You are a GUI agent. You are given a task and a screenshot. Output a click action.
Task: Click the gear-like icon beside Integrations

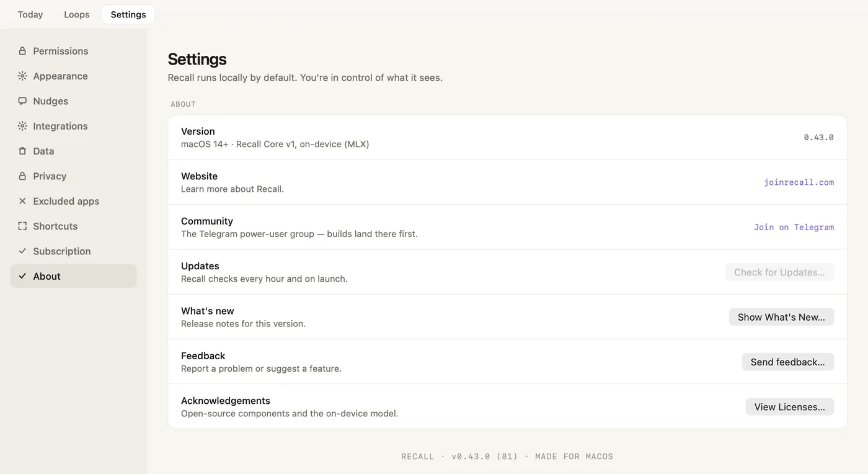coord(22,126)
